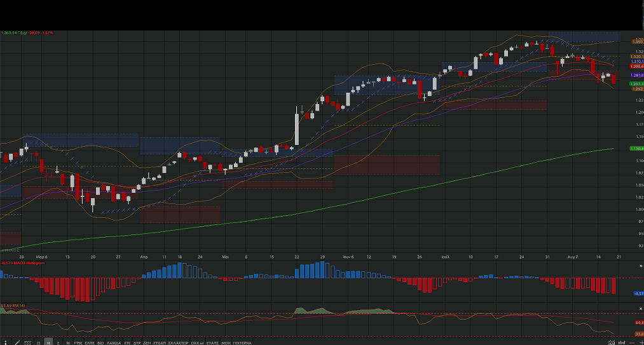The width and height of the screenshot is (644, 345).
Task: Click the Απρ date axis label
Action: click(x=144, y=257)
